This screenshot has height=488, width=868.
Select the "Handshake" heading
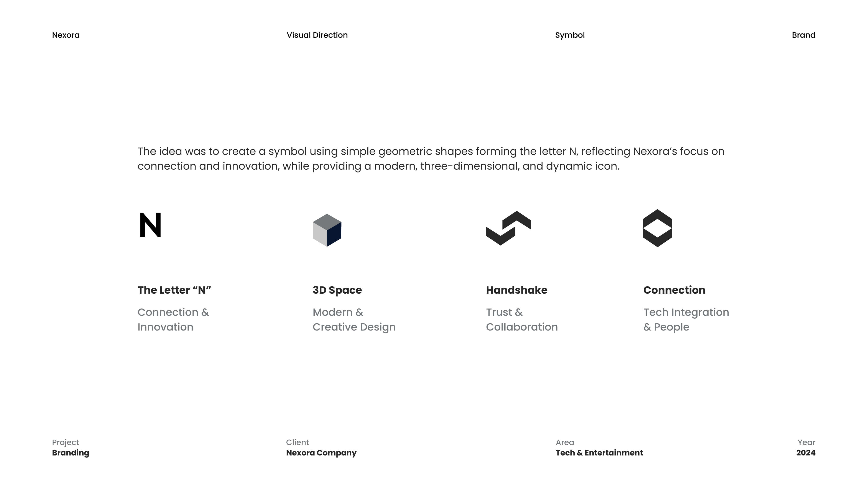point(516,290)
